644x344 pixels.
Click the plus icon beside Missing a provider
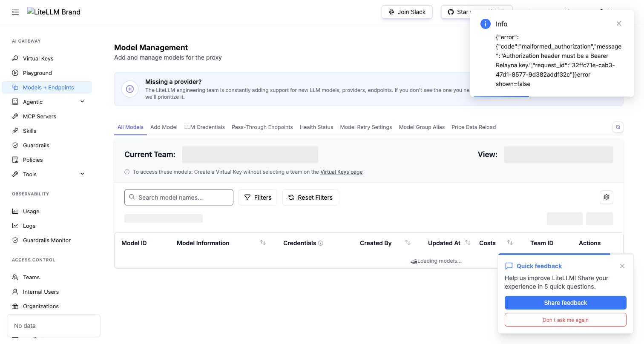click(130, 89)
